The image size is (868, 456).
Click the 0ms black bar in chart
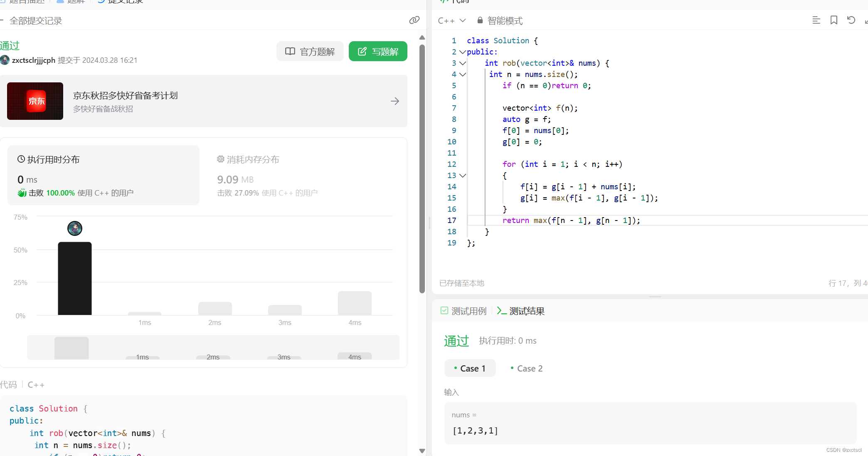(x=75, y=278)
